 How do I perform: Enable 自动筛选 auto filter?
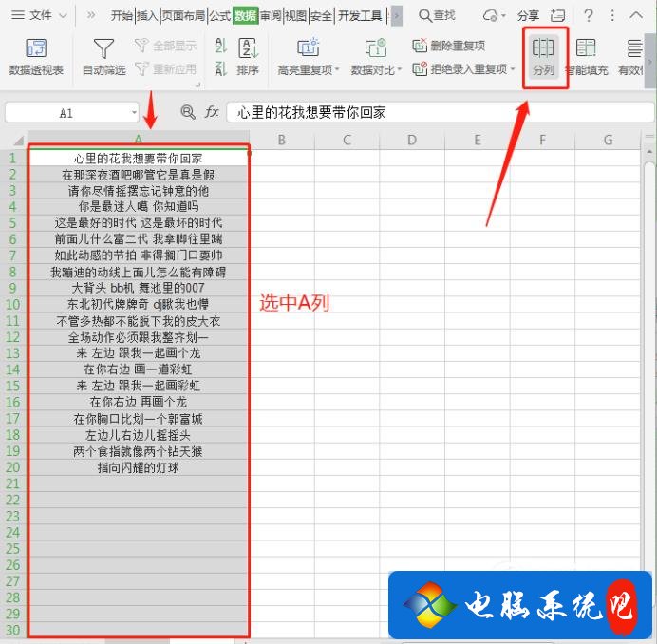pos(103,57)
